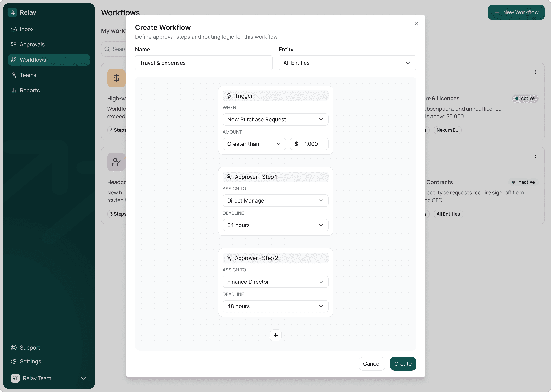Viewport: 551px width, 392px height.
Task: Open options menu for Licences workflow card
Action: tap(536, 72)
